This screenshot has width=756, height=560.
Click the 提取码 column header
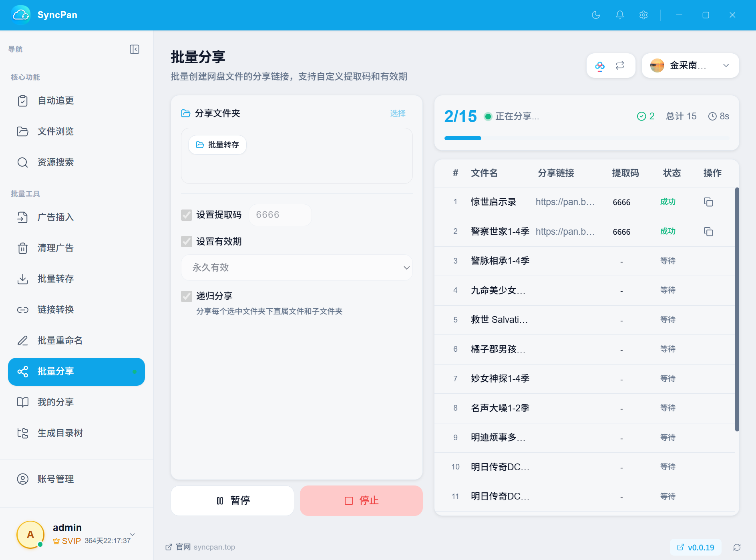[x=625, y=173]
